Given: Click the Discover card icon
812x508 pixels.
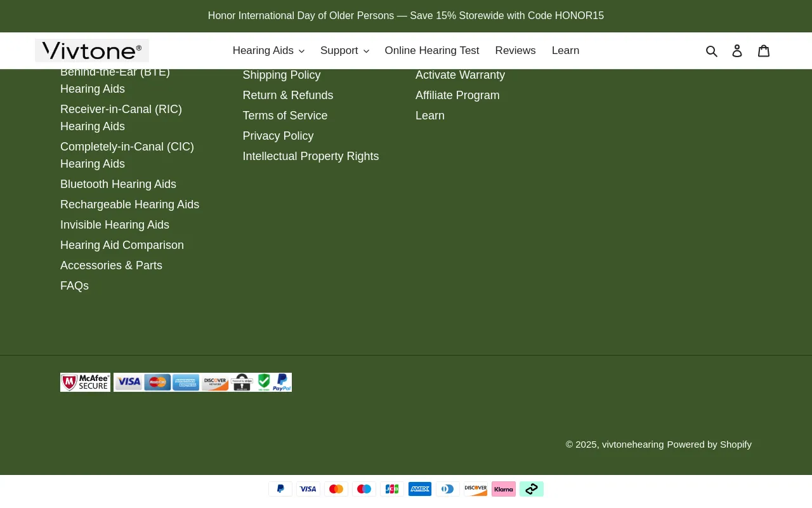Looking at the screenshot, I should click(x=475, y=489).
